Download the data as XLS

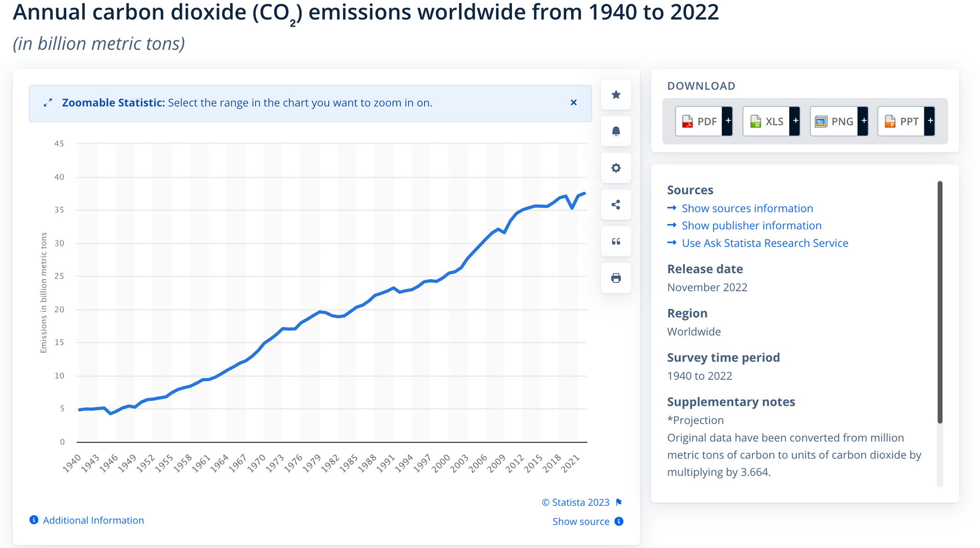767,121
